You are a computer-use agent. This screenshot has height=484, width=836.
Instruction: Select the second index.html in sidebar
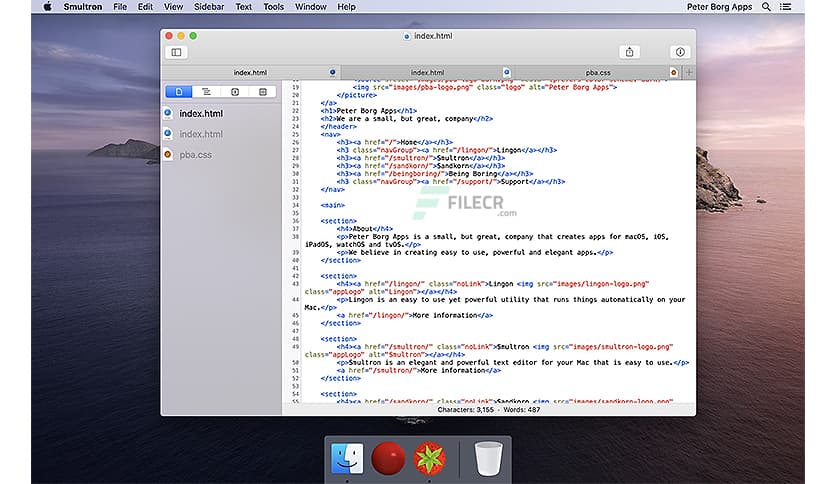point(200,134)
